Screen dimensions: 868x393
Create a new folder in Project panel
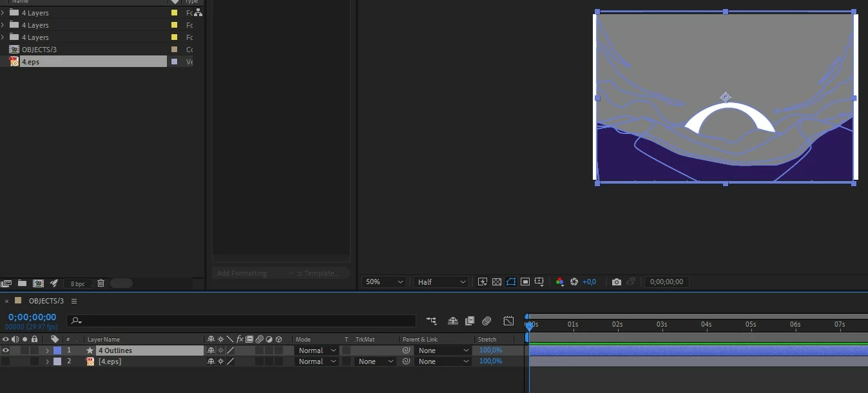22,283
